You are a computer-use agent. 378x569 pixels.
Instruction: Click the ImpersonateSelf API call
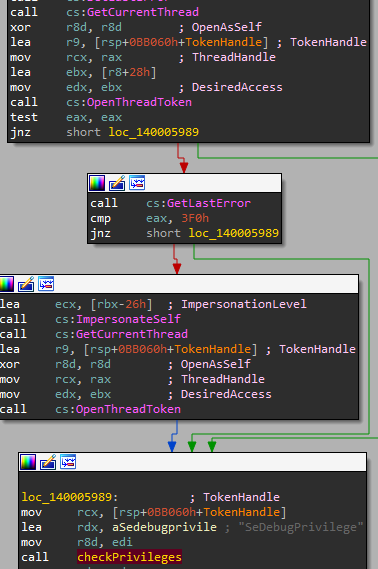pyautogui.click(x=128, y=319)
